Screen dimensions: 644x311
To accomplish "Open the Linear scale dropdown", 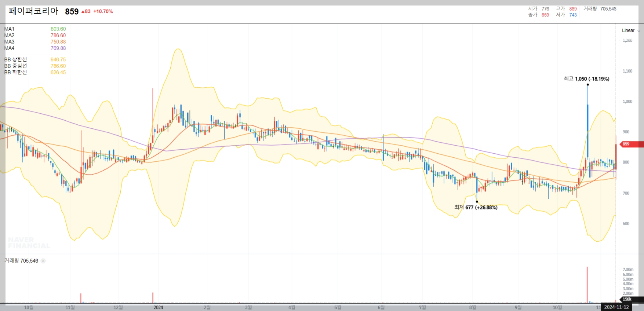I will [631, 30].
